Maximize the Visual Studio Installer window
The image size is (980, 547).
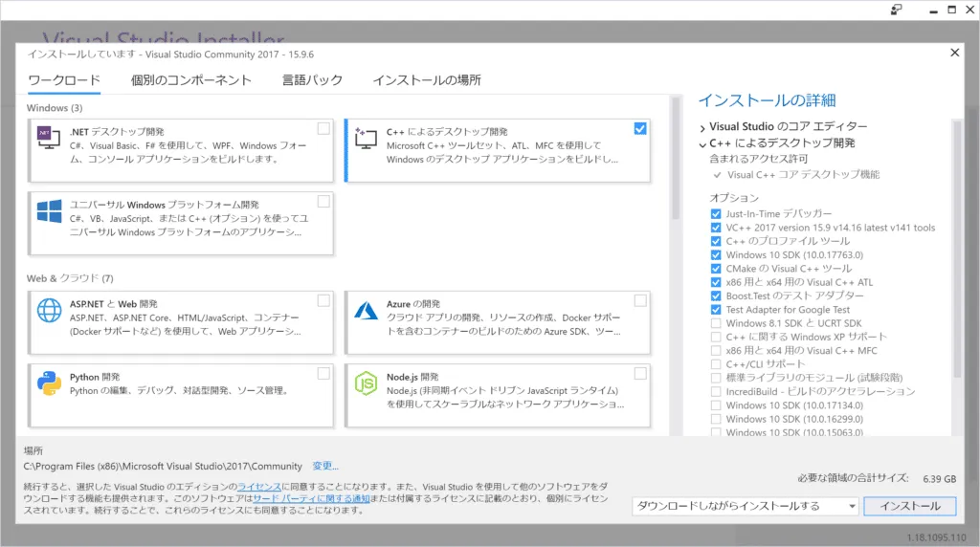click(952, 10)
